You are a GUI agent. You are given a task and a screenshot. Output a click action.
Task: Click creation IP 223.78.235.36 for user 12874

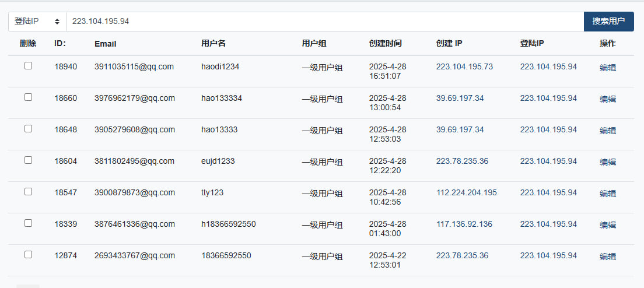click(x=462, y=255)
